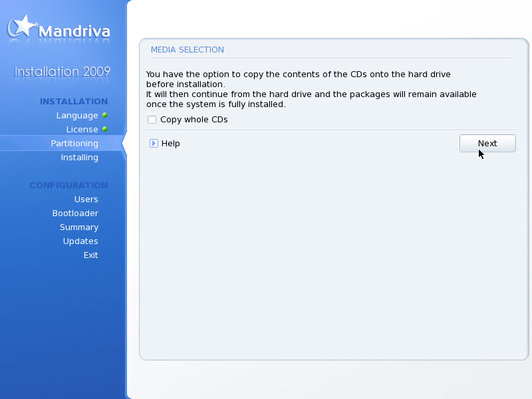Click the MEDIA SELECTION heading
Viewport: 532px width, 399px height.
(x=188, y=49)
